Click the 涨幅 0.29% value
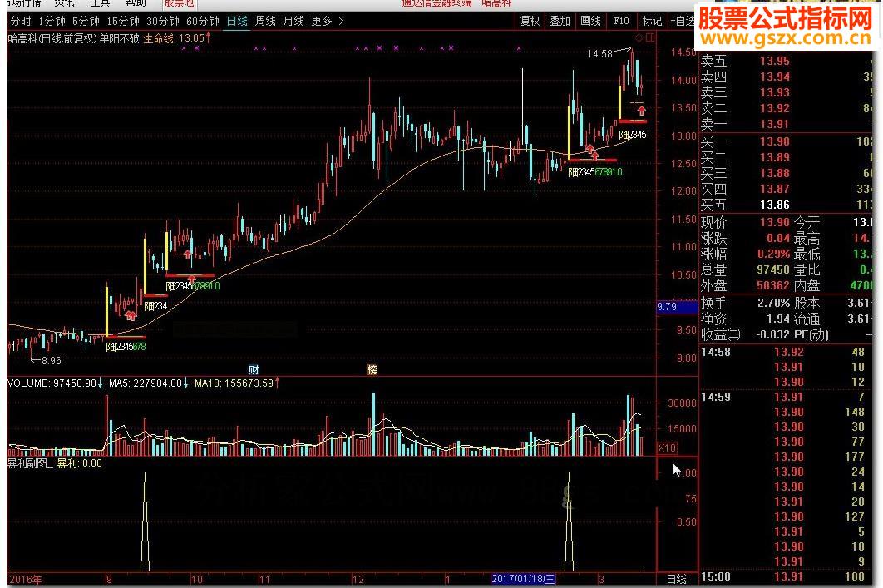Viewport: 883px width, 588px height. tap(774, 254)
